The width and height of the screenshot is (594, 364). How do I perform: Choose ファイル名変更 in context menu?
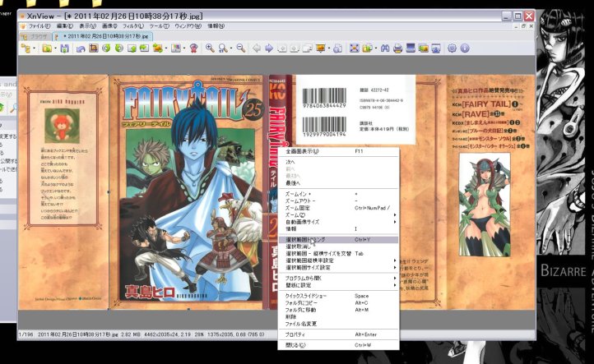pyautogui.click(x=338, y=324)
